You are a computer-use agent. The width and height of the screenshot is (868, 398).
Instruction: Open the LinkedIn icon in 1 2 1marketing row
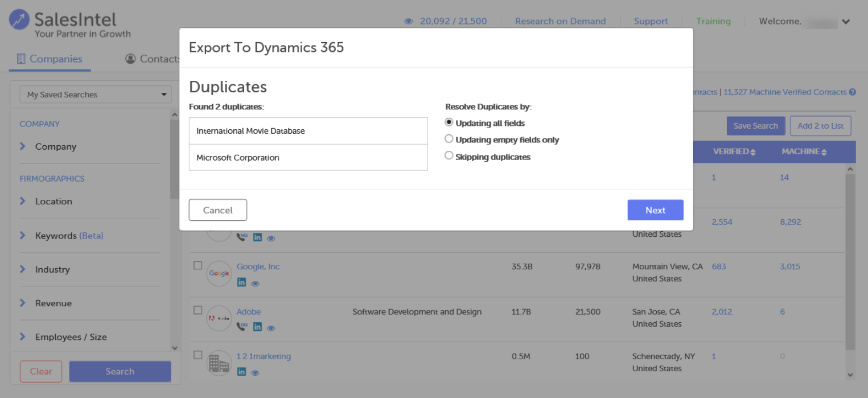coord(241,372)
